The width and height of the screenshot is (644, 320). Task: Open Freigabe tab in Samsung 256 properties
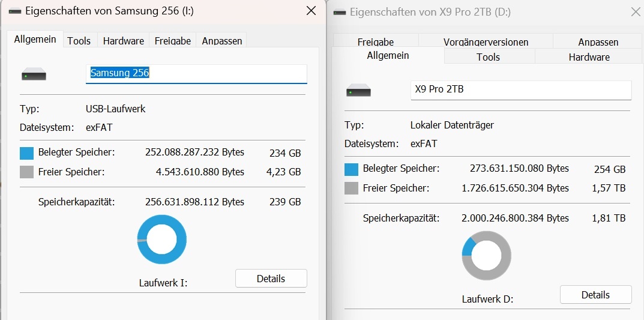coord(172,41)
